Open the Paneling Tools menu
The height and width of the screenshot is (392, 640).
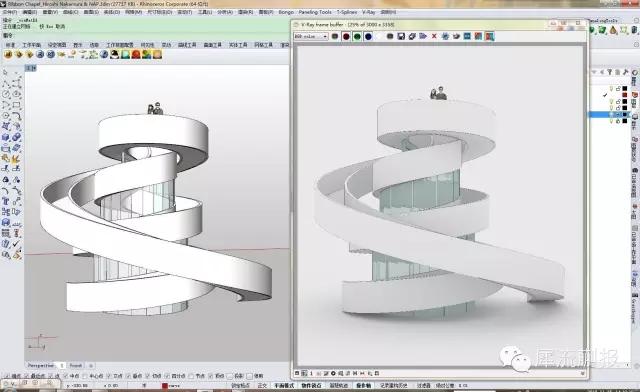pos(315,12)
